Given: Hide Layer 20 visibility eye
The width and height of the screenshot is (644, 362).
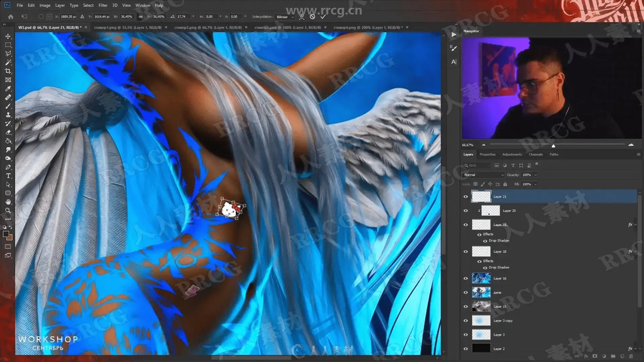Looking at the screenshot, I should click(466, 211).
